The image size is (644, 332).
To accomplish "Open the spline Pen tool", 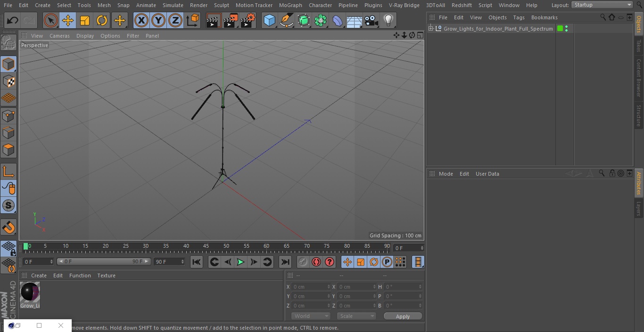I will coord(286,20).
